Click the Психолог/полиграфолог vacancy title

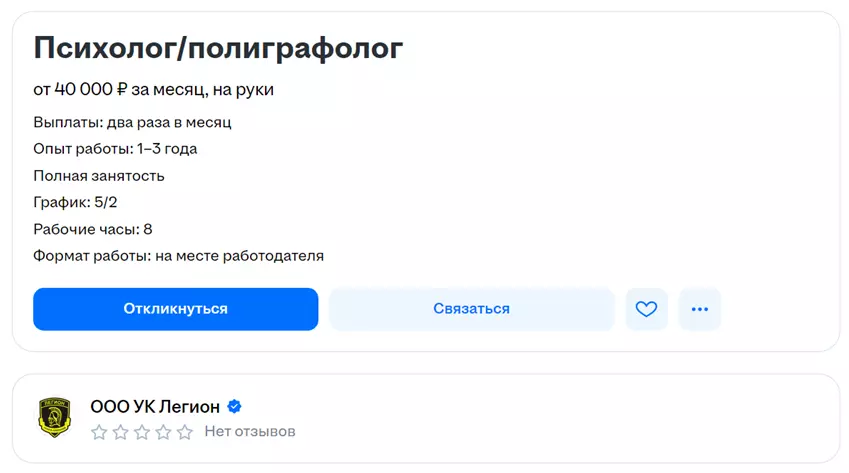coord(218,47)
